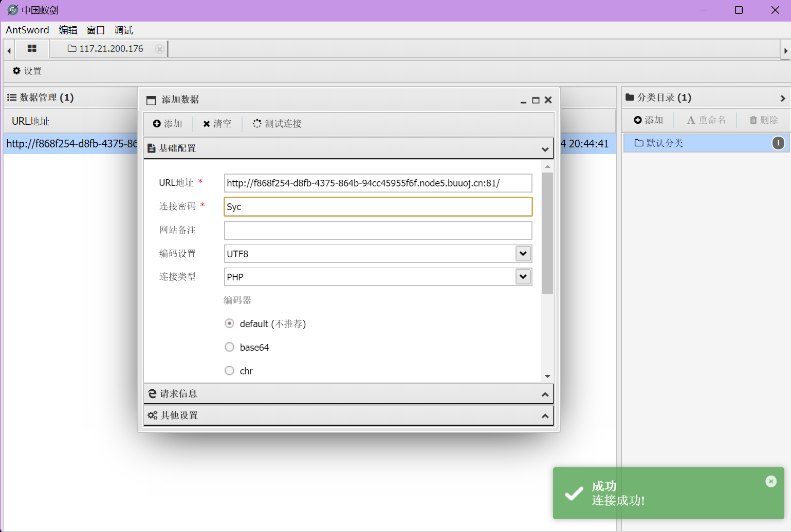Select the default (不推荐) encoder
The width and height of the screenshot is (791, 532).
pos(230,324)
